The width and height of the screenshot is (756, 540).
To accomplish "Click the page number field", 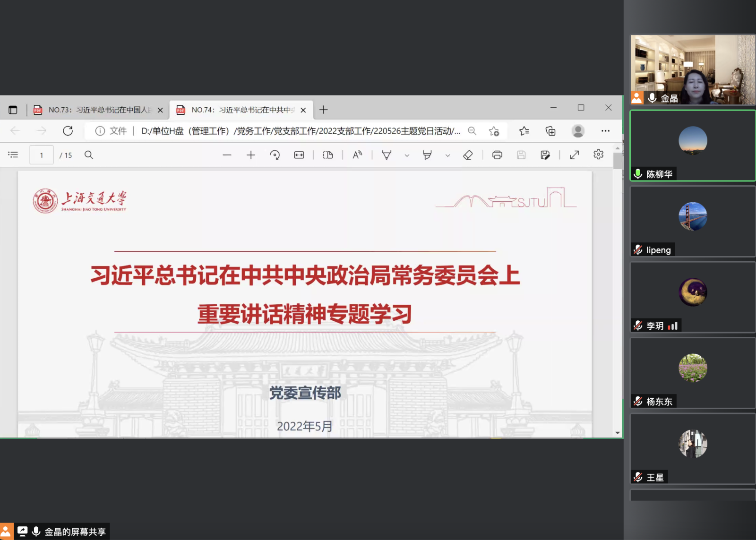I will pyautogui.click(x=42, y=155).
